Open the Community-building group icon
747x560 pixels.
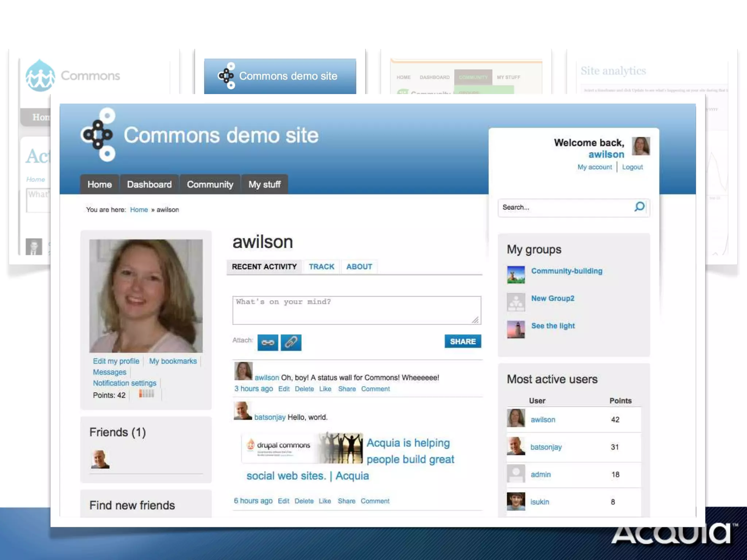[516, 275]
